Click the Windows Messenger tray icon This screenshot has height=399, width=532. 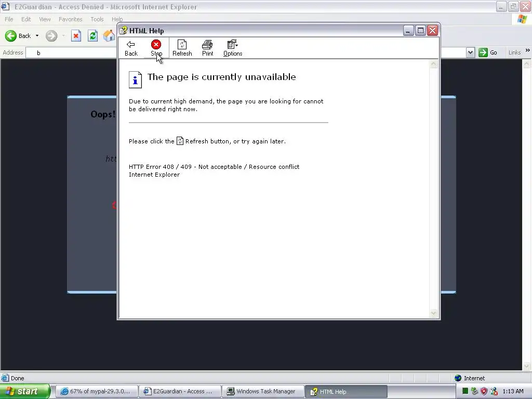click(x=494, y=391)
